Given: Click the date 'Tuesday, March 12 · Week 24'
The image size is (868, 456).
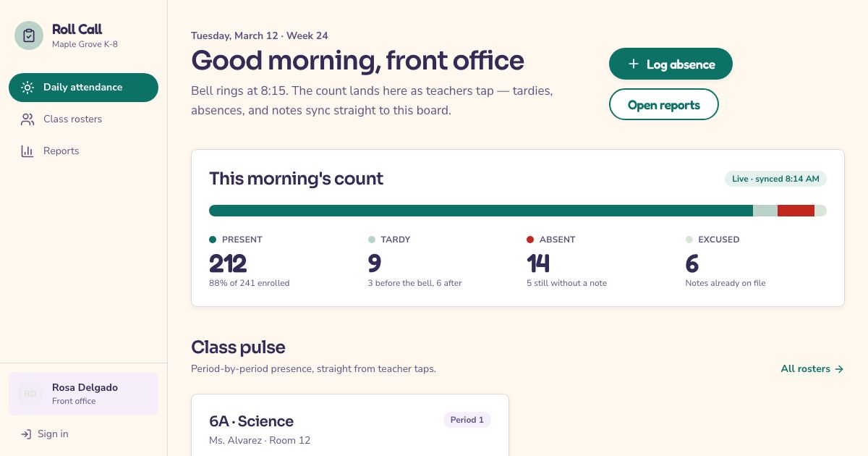Looking at the screenshot, I should pos(260,35).
